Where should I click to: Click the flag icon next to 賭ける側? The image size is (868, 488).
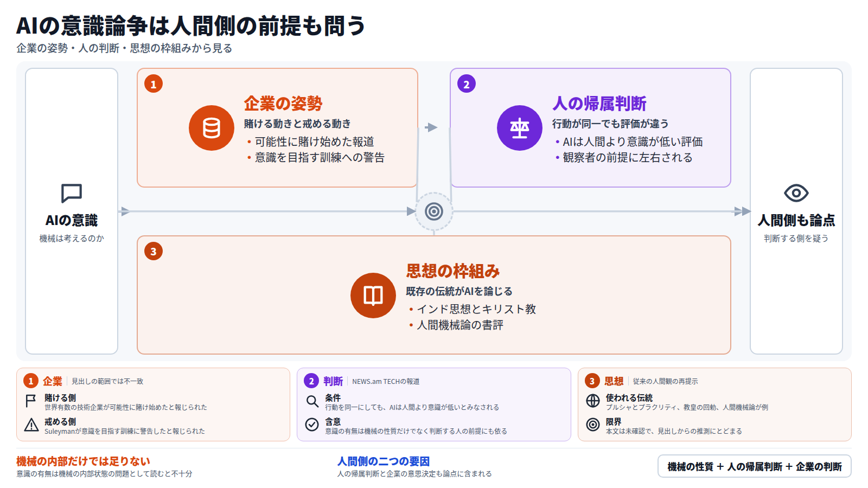[31, 401]
